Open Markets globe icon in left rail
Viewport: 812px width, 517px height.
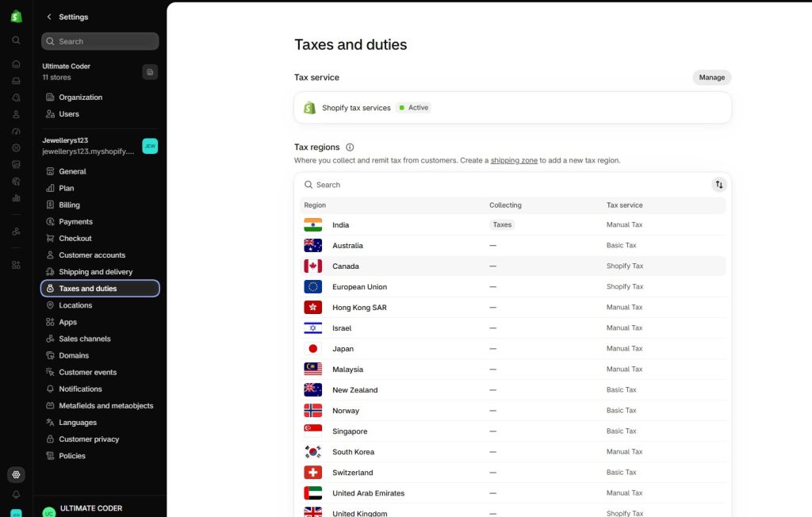click(16, 182)
